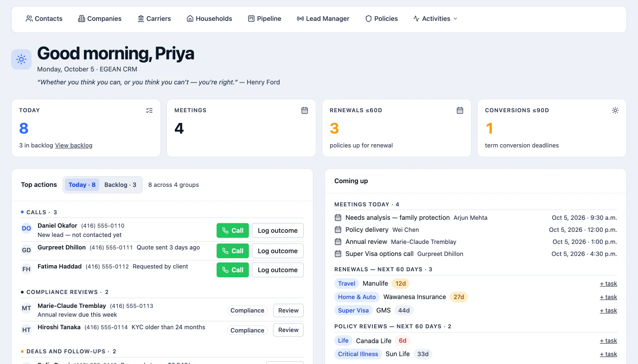The image size is (638, 364).
Task: Click the sun icon beside the greeting
Action: pyautogui.click(x=21, y=59)
